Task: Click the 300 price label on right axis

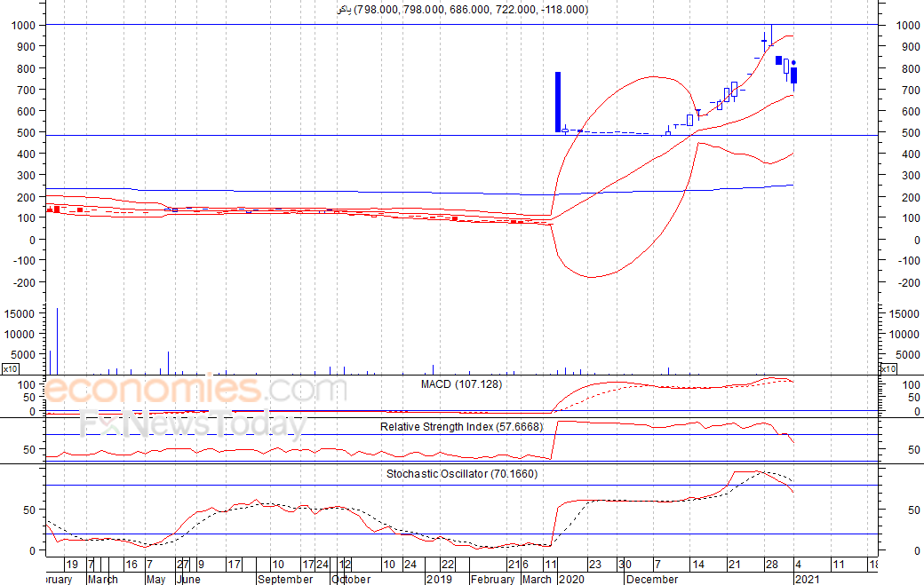Action: click(x=911, y=176)
